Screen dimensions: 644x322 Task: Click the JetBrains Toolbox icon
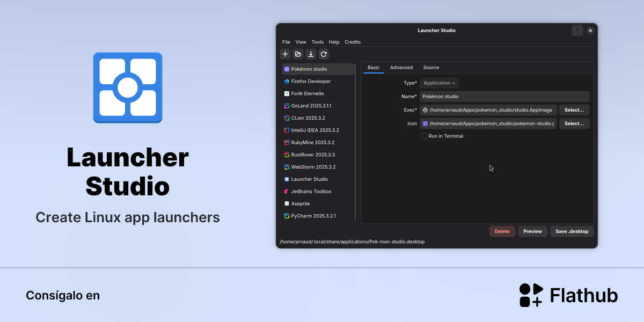(x=287, y=192)
